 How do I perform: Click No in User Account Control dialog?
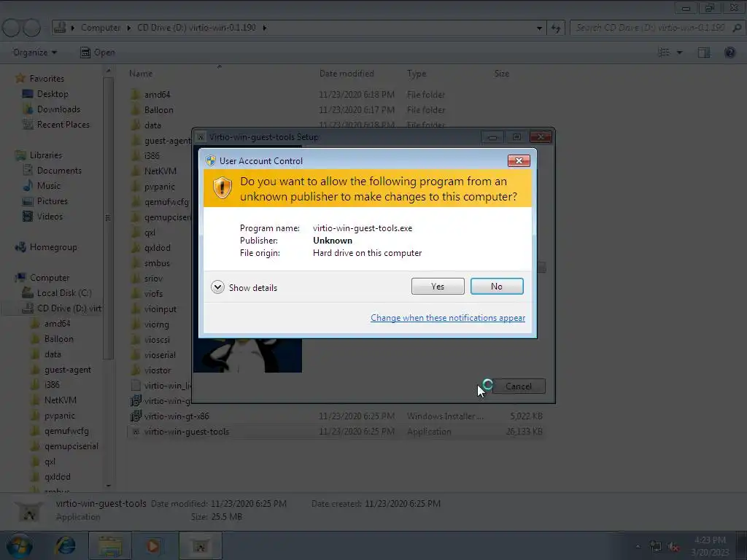pyautogui.click(x=496, y=286)
